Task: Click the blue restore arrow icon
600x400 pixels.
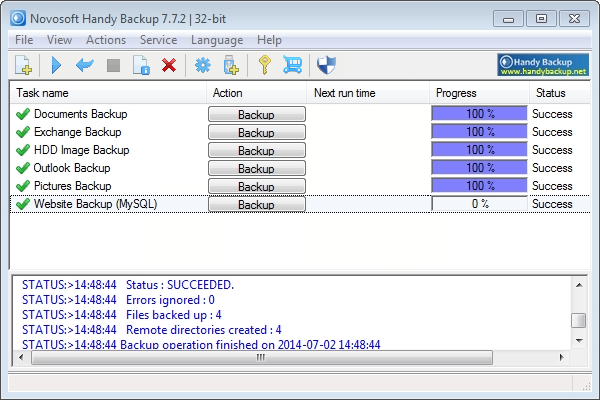Action: tap(85, 65)
